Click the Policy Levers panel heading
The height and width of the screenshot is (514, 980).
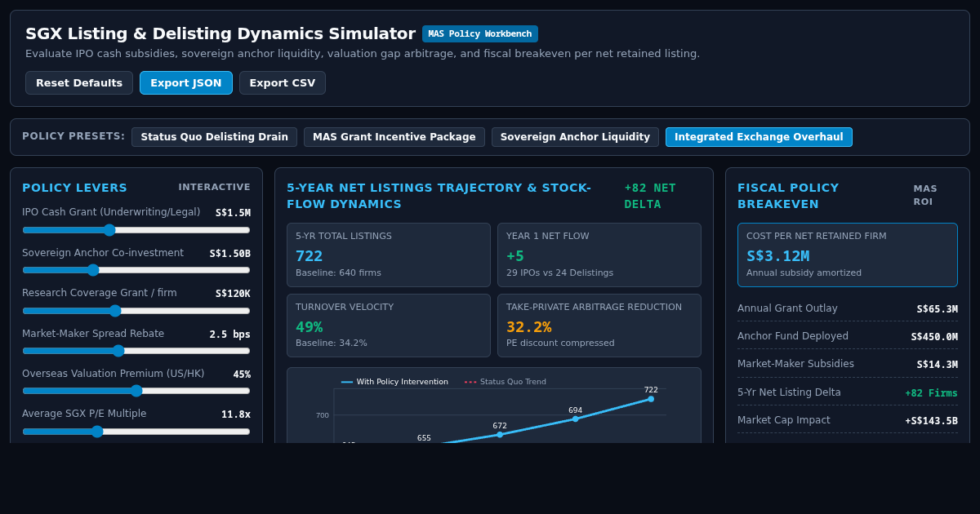[74, 188]
